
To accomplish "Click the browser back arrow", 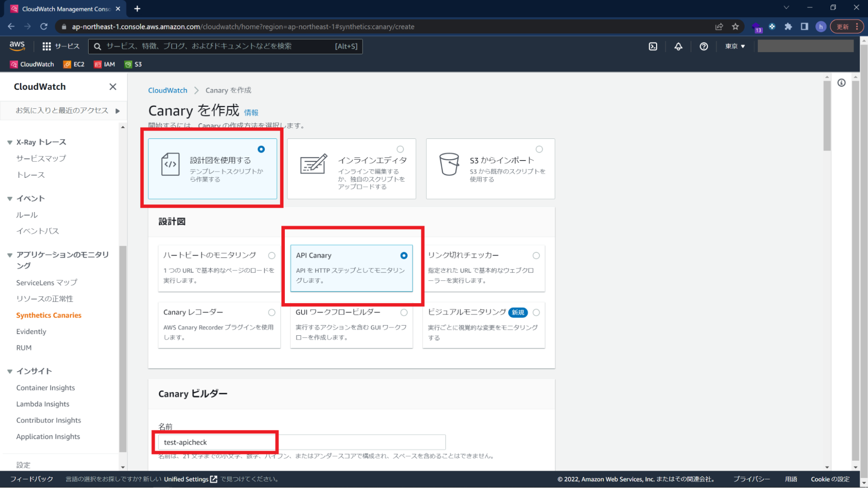I will pyautogui.click(x=11, y=26).
